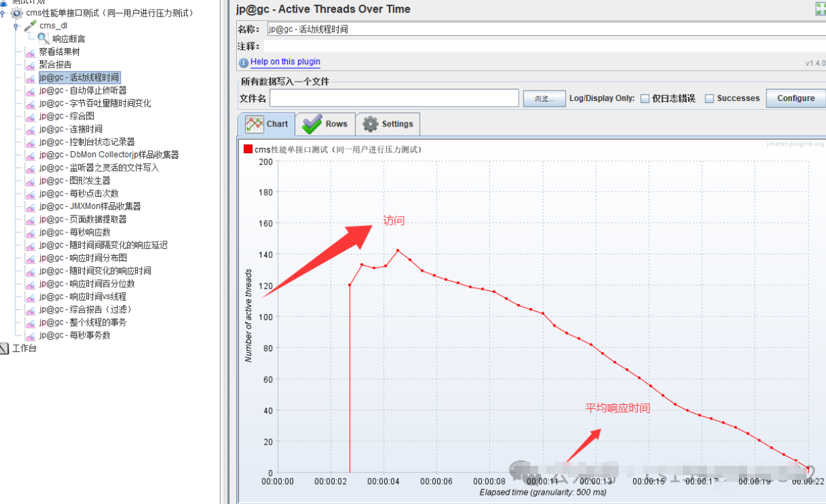The width and height of the screenshot is (826, 504).
Task: Click the blue info icon beside Help link
Action: 244,62
